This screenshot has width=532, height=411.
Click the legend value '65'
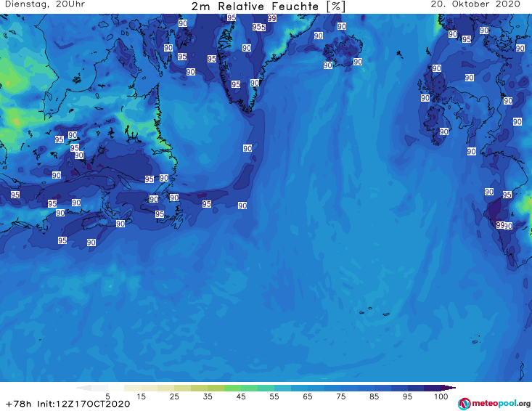click(x=308, y=396)
